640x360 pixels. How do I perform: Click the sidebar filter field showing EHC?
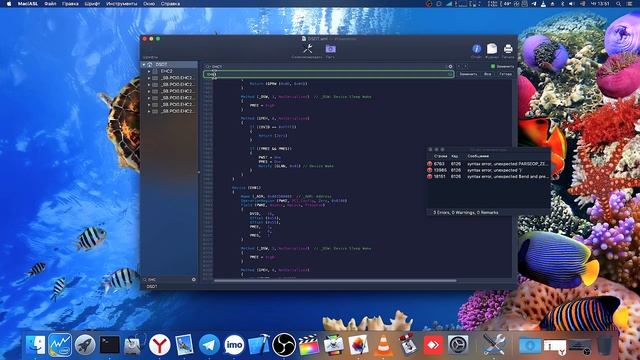coord(169,280)
